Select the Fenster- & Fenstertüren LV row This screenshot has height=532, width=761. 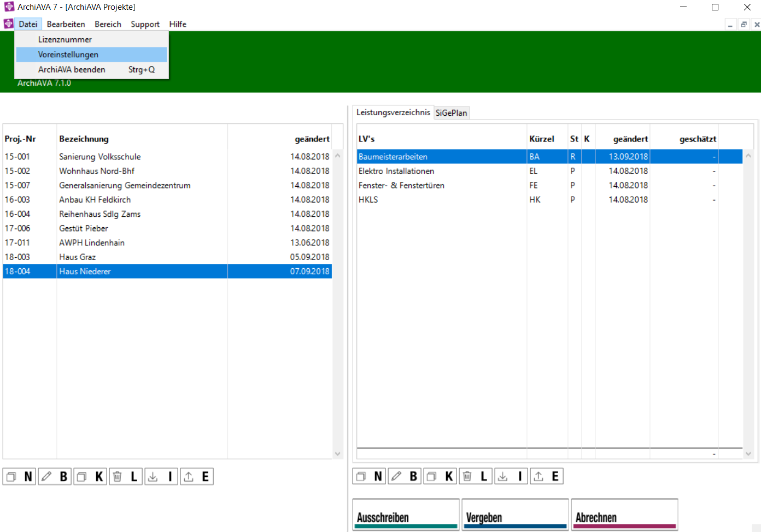[x=549, y=185]
